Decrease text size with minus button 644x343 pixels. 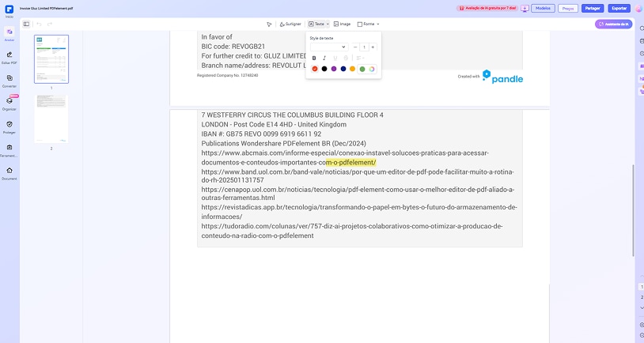point(355,47)
